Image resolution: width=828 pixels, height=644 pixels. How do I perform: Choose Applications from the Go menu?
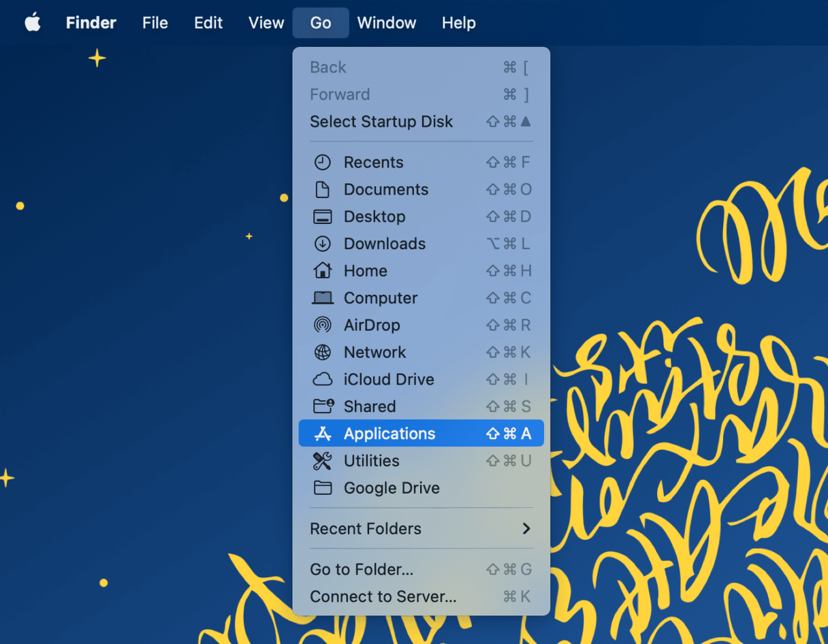pos(389,434)
